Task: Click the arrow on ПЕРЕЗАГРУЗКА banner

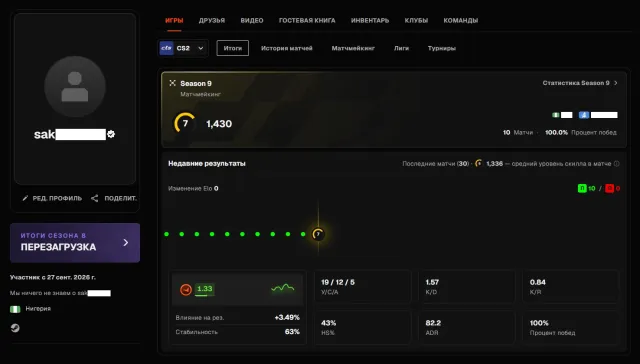Action: tap(126, 242)
